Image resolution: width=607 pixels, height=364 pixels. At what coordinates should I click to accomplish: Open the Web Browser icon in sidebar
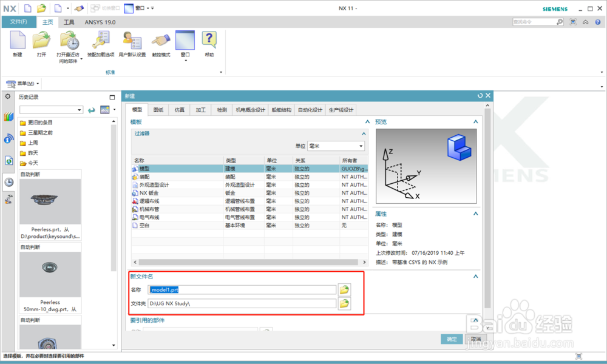(x=8, y=160)
